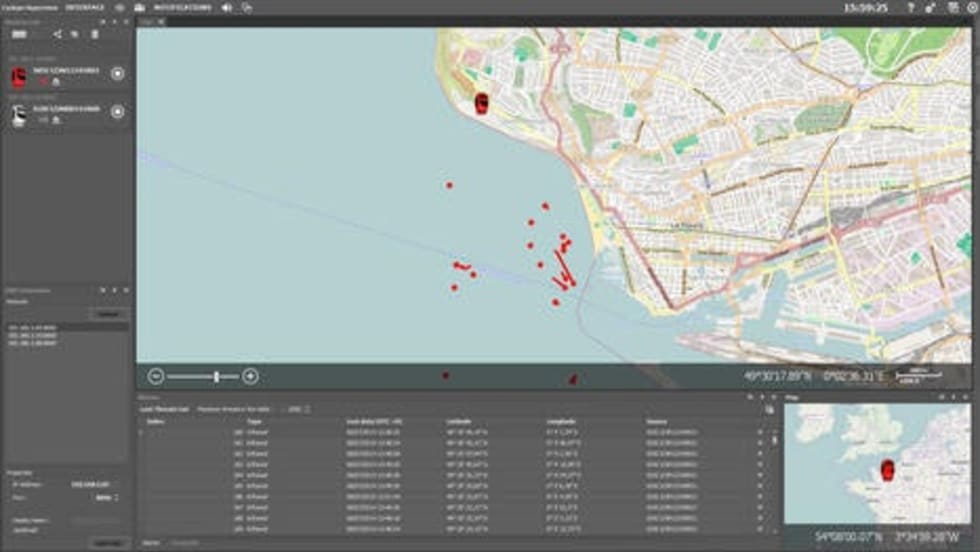The image size is (980, 552).
Task: Click the map zoom slider handle
Action: click(x=216, y=376)
